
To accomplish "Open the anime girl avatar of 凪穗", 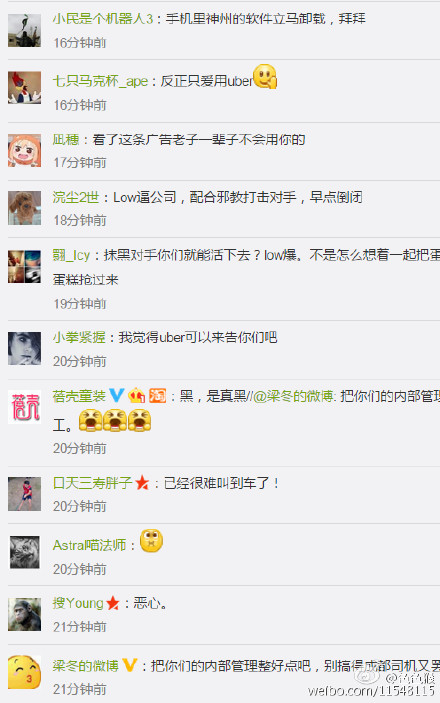I will (x=25, y=151).
